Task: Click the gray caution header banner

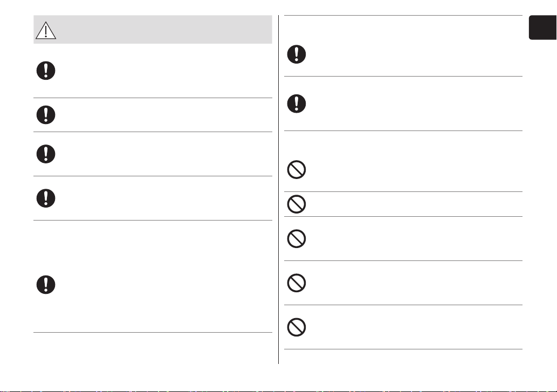Action: [x=153, y=30]
